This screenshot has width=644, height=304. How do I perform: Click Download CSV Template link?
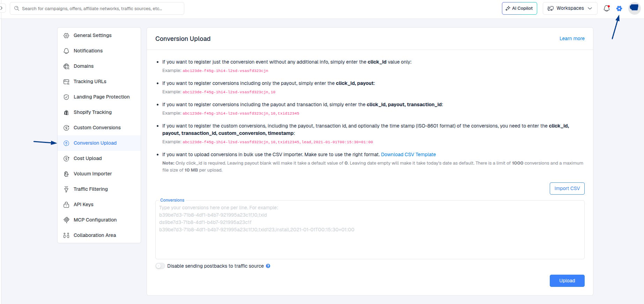pos(408,154)
